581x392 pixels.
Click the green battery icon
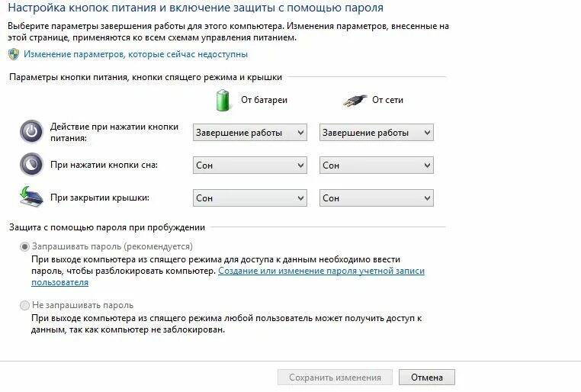tap(223, 100)
